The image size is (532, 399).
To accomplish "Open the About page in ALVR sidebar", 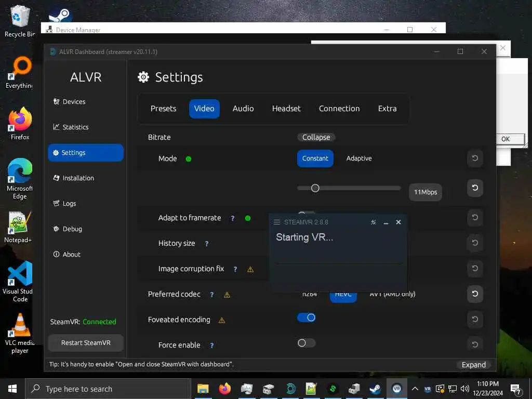I will click(67, 254).
